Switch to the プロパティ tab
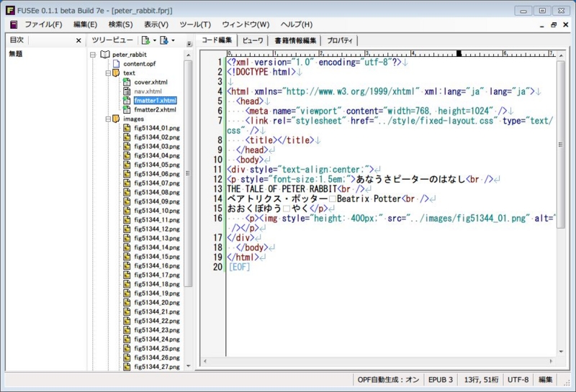 (x=339, y=40)
